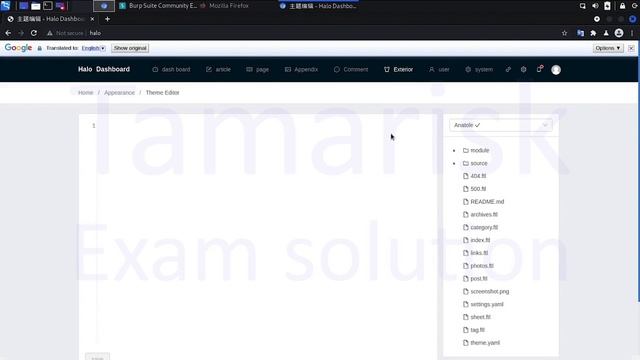Open the system menu item
Screen dimensions: 640x360
(479, 69)
